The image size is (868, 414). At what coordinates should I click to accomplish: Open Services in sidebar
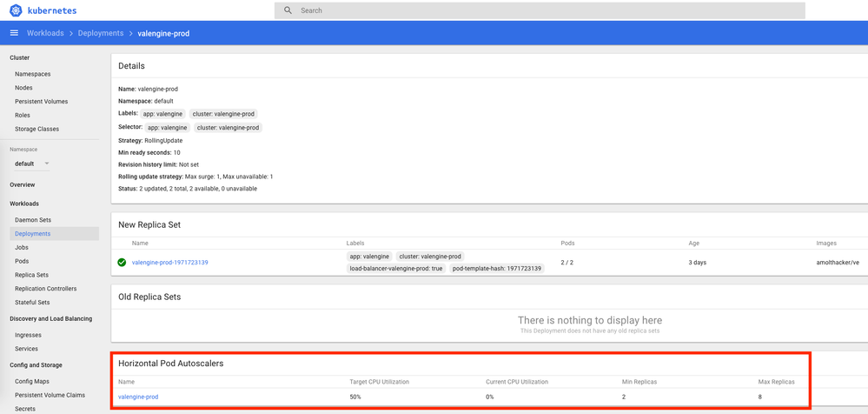click(x=27, y=349)
